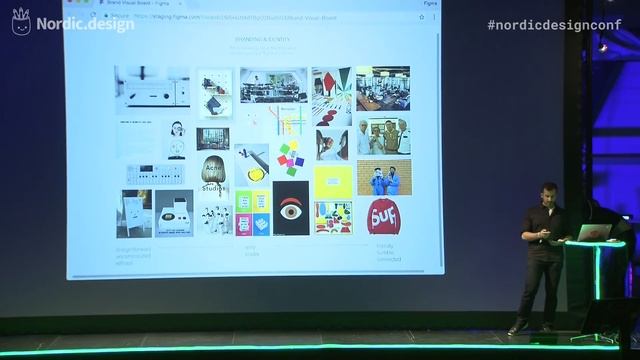Select the dancing figures illustration
The width and height of the screenshot is (640, 360).
click(216, 220)
